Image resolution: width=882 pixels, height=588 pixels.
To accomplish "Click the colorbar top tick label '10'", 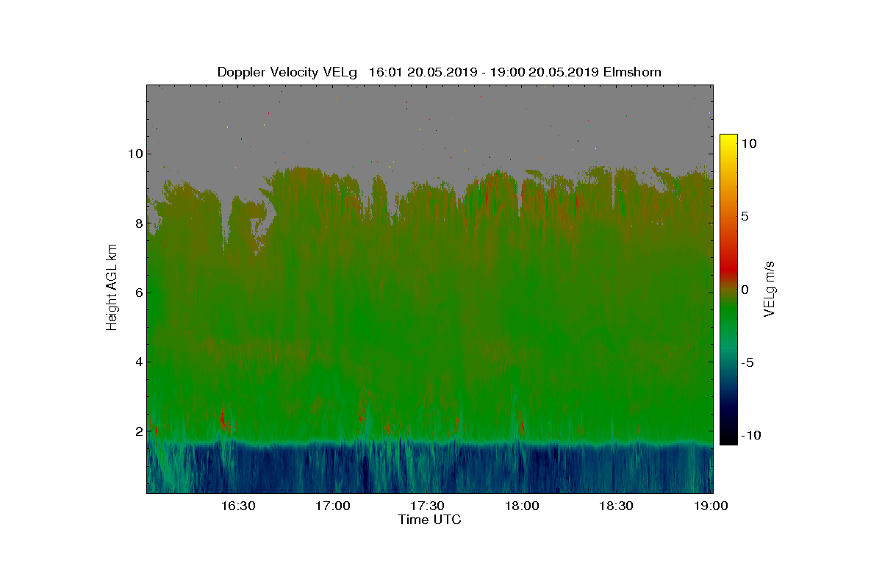I will pyautogui.click(x=748, y=144).
